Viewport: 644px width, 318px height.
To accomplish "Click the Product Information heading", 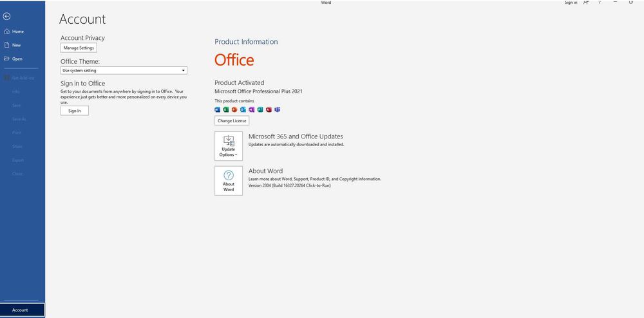I will pos(246,42).
